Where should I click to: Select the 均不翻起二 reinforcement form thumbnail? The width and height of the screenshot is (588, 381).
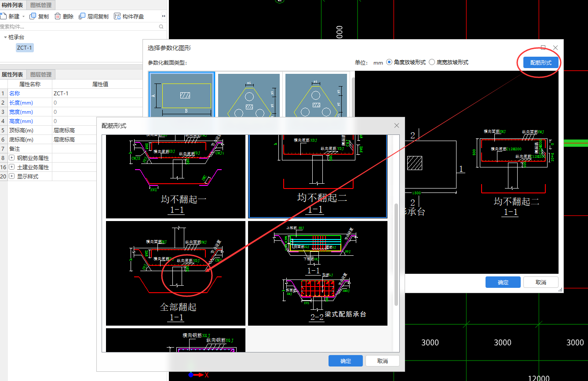[318, 177]
